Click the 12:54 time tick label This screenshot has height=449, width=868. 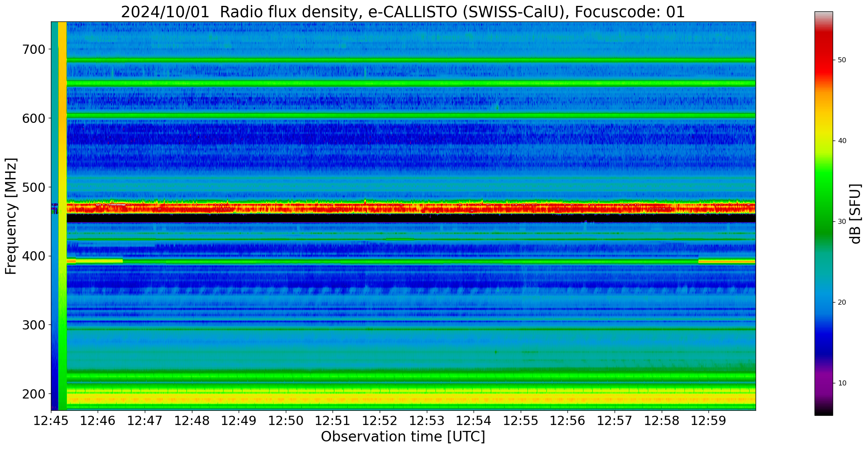pyautogui.click(x=474, y=421)
